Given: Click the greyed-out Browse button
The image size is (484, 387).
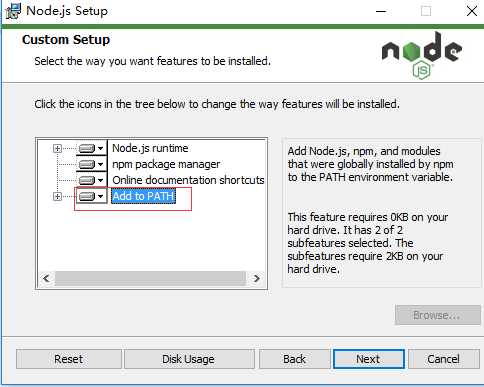Looking at the screenshot, I should (437, 315).
